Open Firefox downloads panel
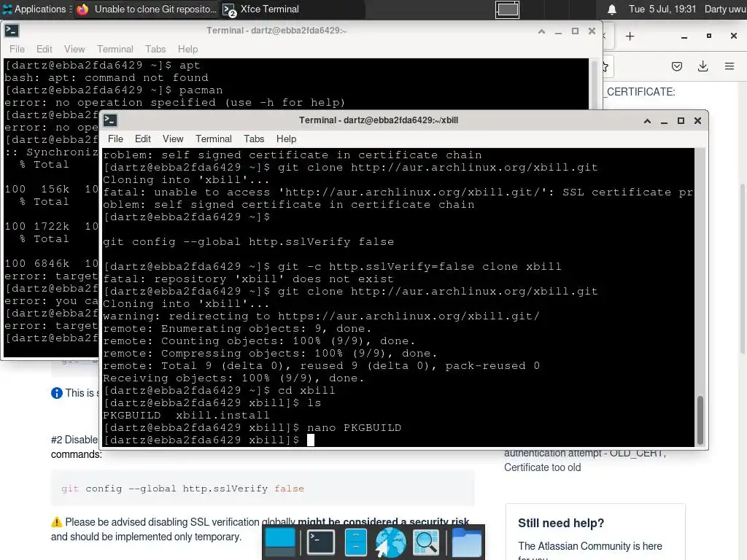747x560 pixels. pos(703,66)
